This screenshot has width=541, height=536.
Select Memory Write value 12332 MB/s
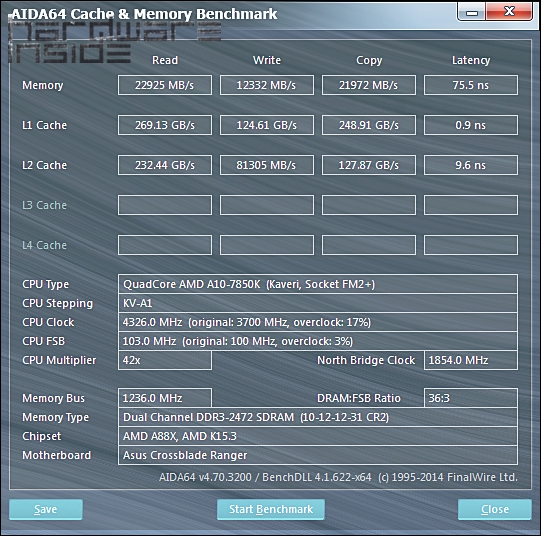point(267,85)
